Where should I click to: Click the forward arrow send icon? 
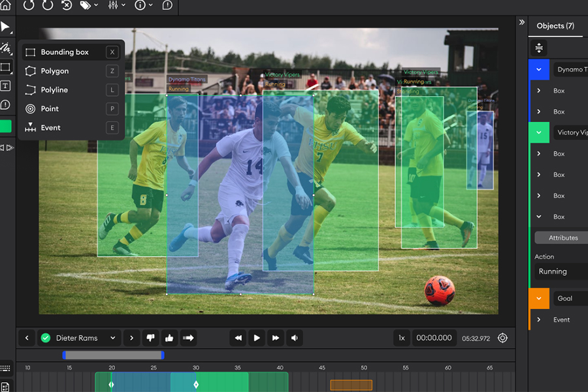(x=188, y=338)
